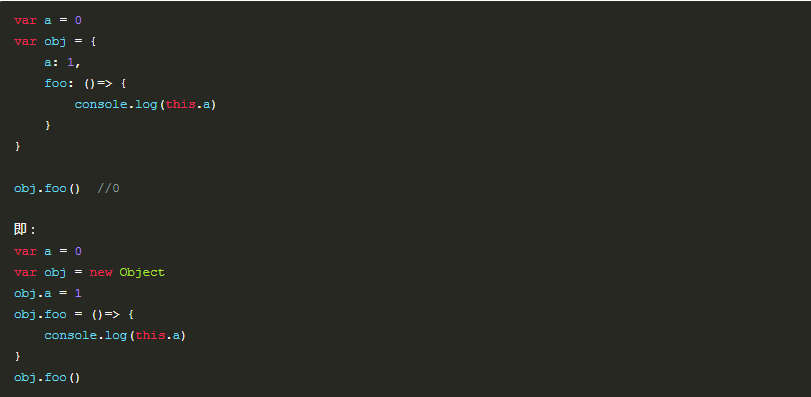Click second 'var a = 0' line
This screenshot has width=811, height=397.
click(x=48, y=251)
